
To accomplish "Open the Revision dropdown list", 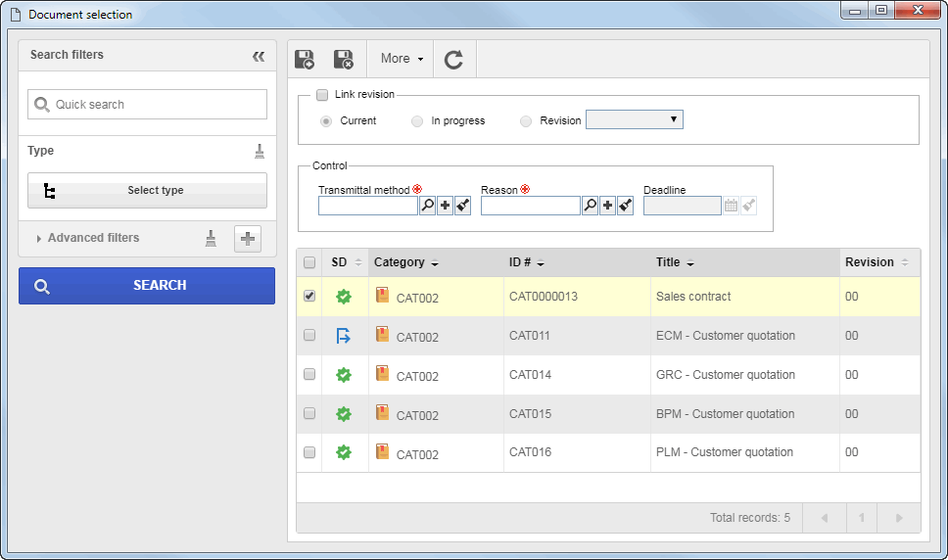I will coord(635,119).
